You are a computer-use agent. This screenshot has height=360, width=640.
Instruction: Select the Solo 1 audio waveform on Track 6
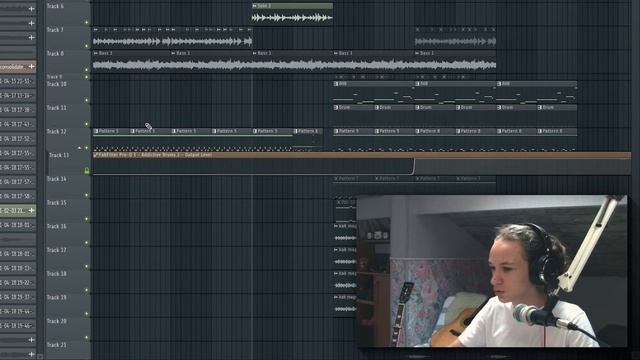292,18
